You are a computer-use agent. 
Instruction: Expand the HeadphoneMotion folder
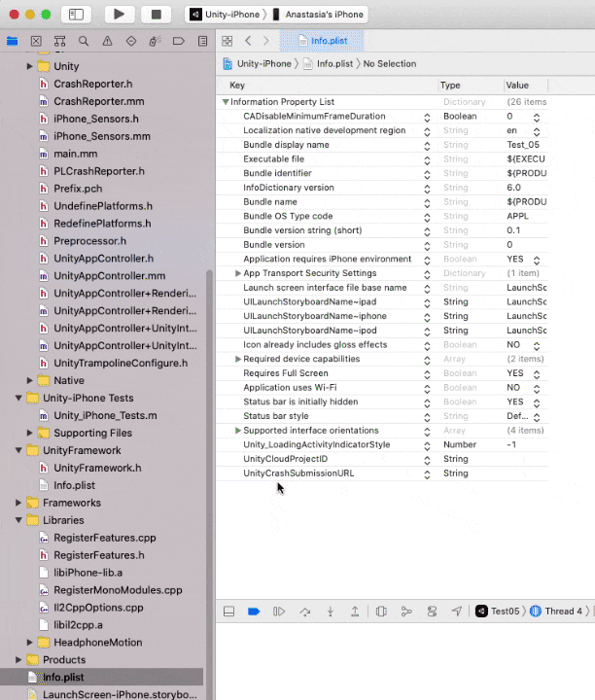[x=29, y=643]
